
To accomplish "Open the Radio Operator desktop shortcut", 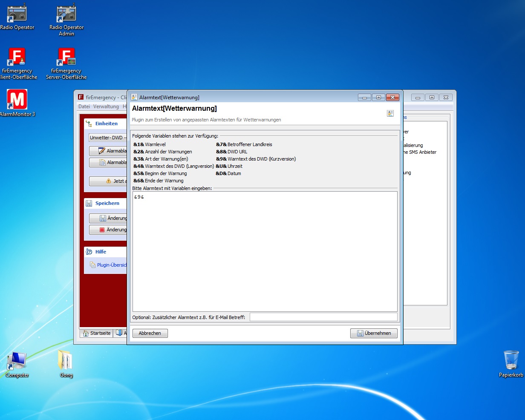I will pos(17,15).
